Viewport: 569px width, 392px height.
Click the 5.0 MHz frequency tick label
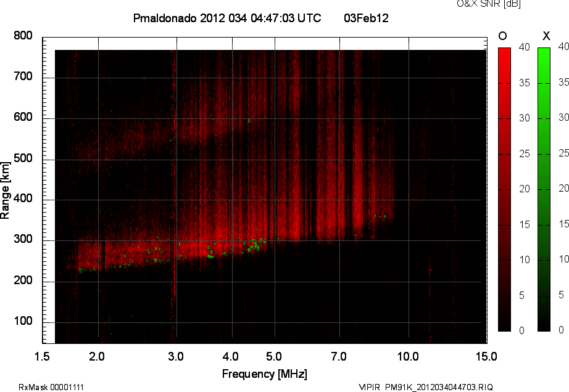click(274, 357)
